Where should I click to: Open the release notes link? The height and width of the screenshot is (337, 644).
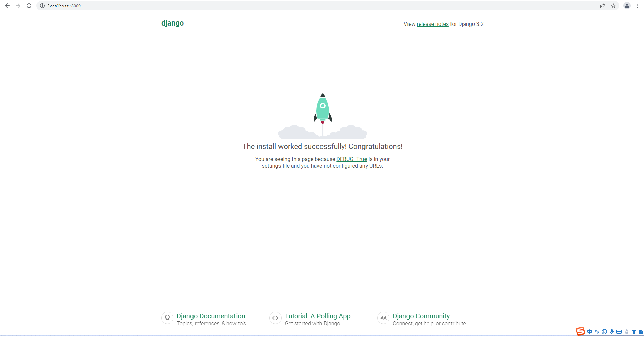pyautogui.click(x=433, y=24)
